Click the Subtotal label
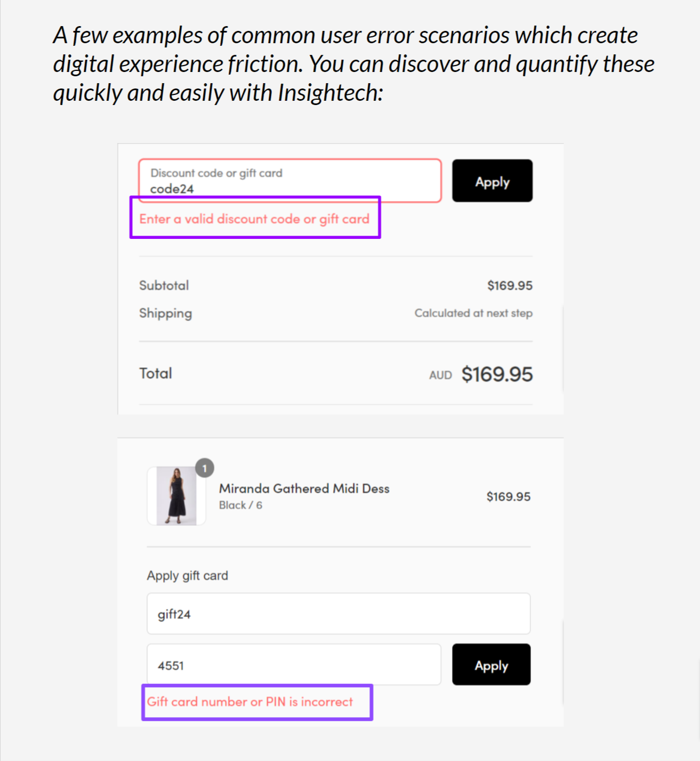Viewport: 700px width, 761px height. click(x=164, y=285)
